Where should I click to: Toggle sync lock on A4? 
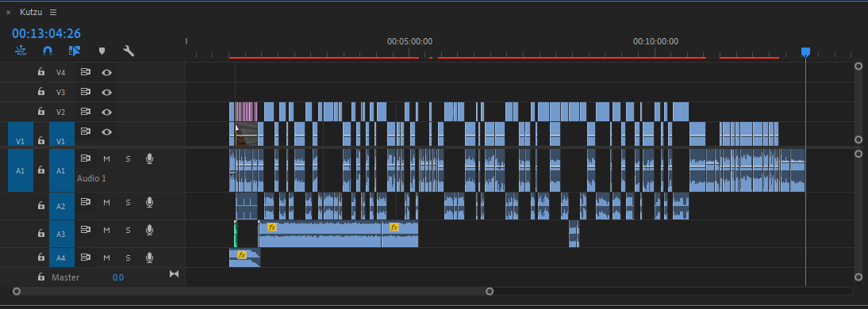pos(85,257)
